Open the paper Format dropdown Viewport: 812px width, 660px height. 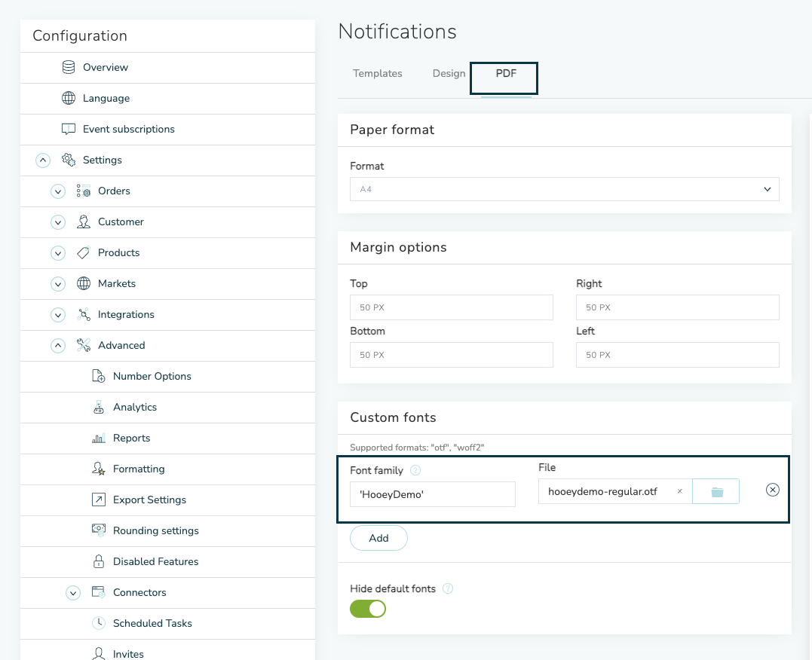[564, 189]
